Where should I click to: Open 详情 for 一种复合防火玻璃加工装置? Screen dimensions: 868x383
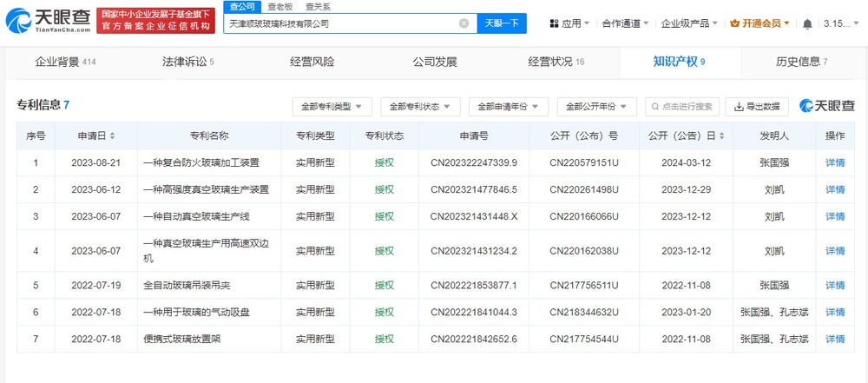point(834,162)
